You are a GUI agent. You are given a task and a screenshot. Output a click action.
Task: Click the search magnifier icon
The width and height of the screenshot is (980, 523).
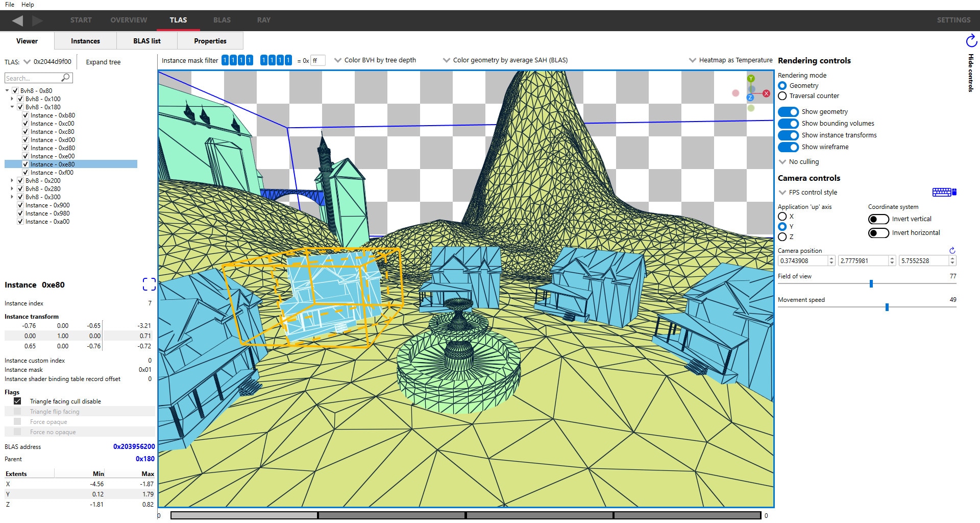pyautogui.click(x=65, y=78)
